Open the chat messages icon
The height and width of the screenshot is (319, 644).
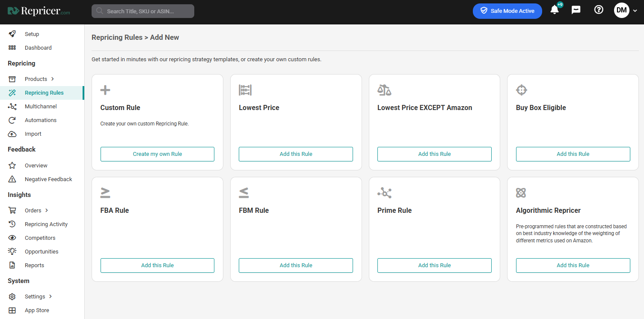coord(576,10)
